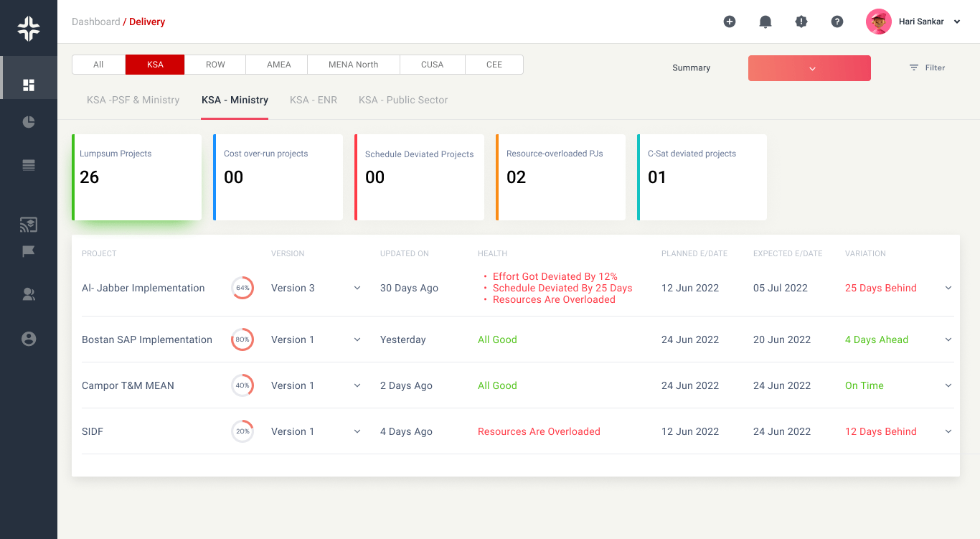The width and height of the screenshot is (980, 539).
Task: Click the 80% progress ring for Bostan SAP
Action: (x=242, y=339)
